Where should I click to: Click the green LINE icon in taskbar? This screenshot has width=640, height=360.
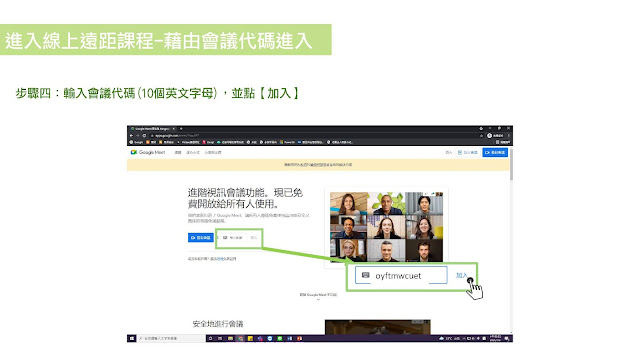[280, 338]
